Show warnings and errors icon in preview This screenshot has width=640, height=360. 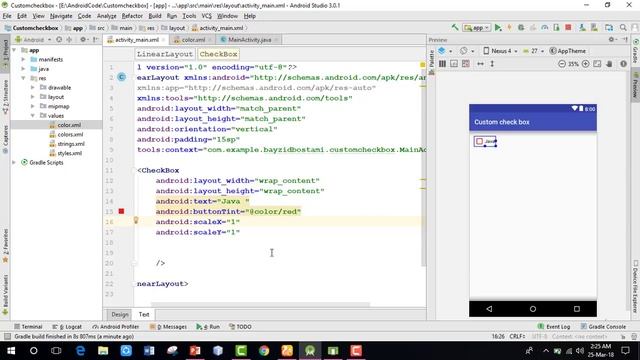(x=623, y=64)
